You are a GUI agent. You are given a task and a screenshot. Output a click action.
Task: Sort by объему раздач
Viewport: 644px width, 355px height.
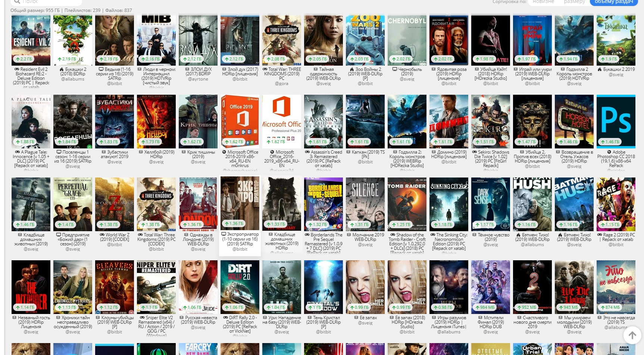[x=614, y=2]
